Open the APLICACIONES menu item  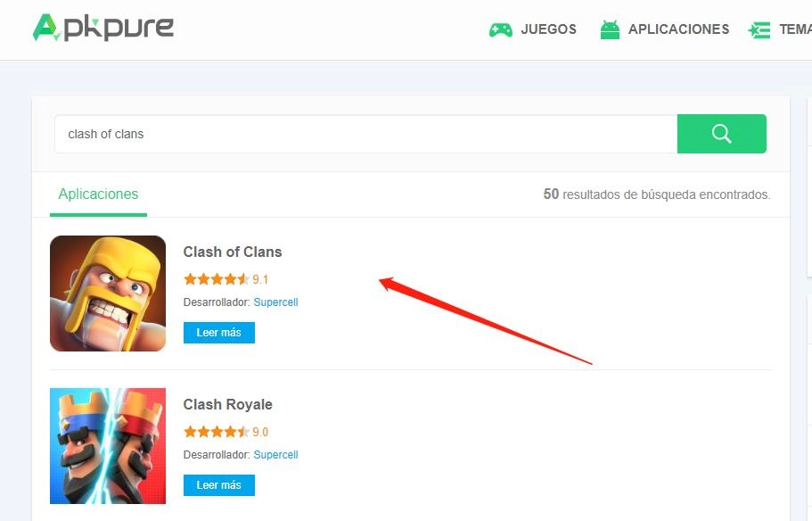tap(678, 29)
